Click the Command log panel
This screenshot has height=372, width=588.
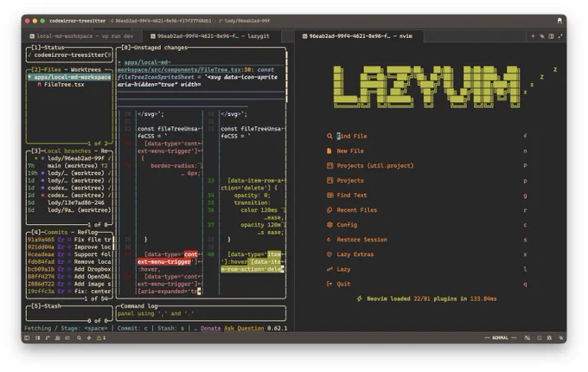pyautogui.click(x=201, y=313)
